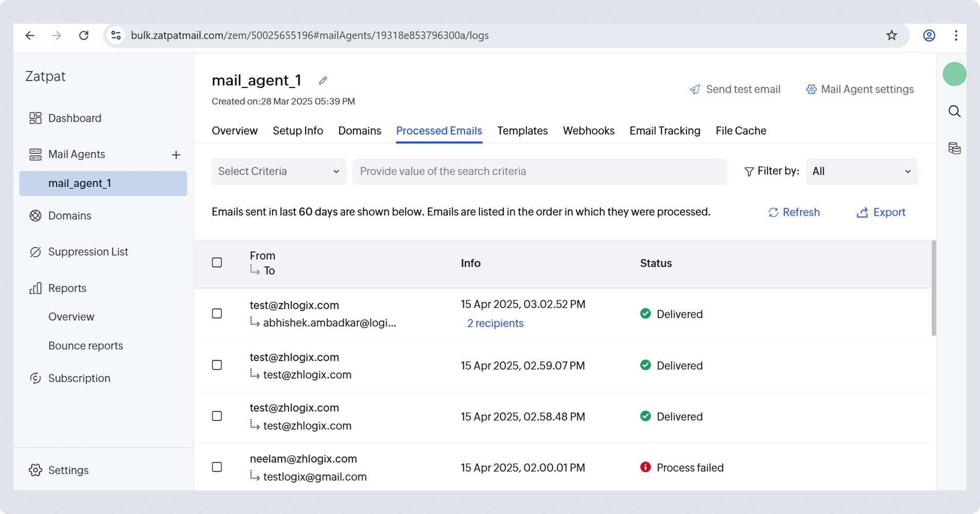Image resolution: width=980 pixels, height=514 pixels.
Task: Click the 15 Apr 2025, 02.00.01 PM timestamp
Action: [523, 468]
